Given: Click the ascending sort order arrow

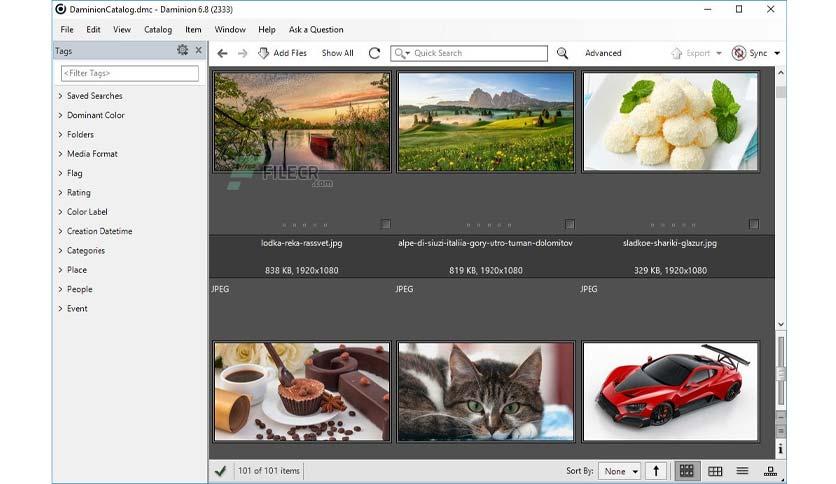Looking at the screenshot, I should [656, 471].
